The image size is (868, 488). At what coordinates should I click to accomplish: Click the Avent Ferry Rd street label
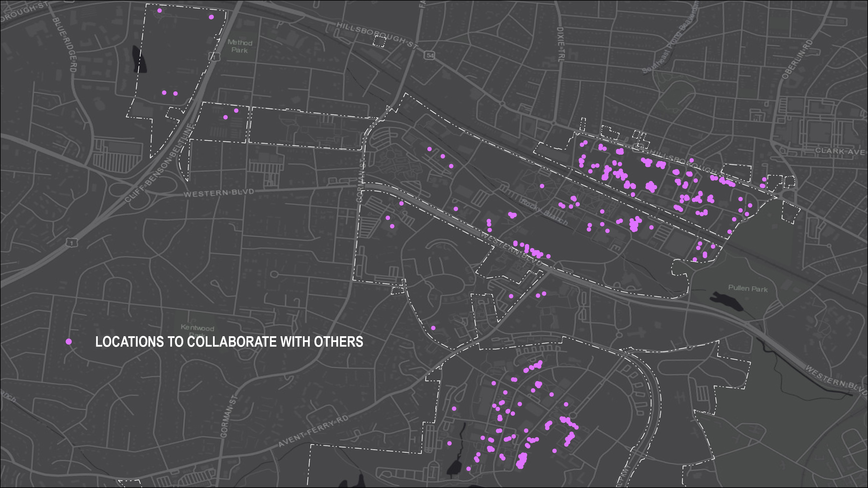(x=313, y=431)
